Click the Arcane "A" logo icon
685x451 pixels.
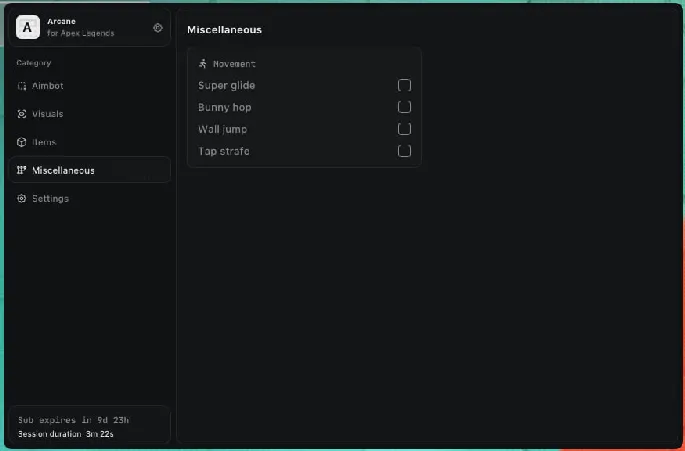28,28
